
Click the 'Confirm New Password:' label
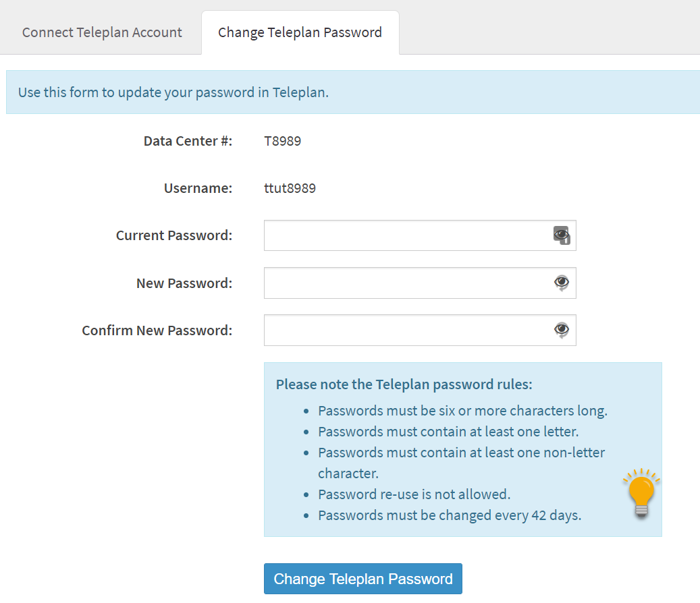(x=157, y=331)
